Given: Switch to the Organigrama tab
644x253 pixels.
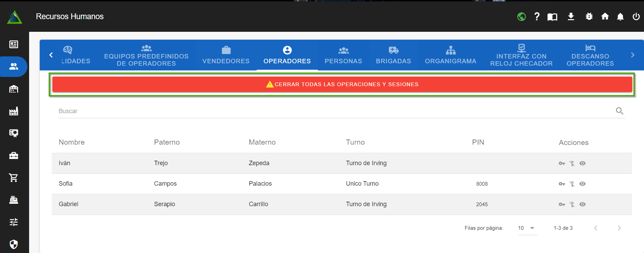Looking at the screenshot, I should 451,55.
